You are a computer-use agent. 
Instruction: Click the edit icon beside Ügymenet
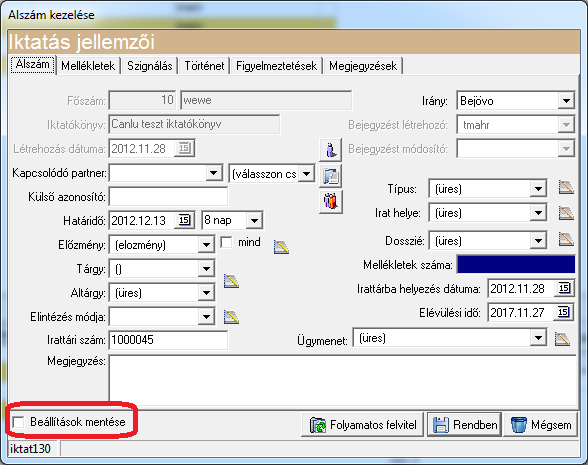[x=562, y=339]
